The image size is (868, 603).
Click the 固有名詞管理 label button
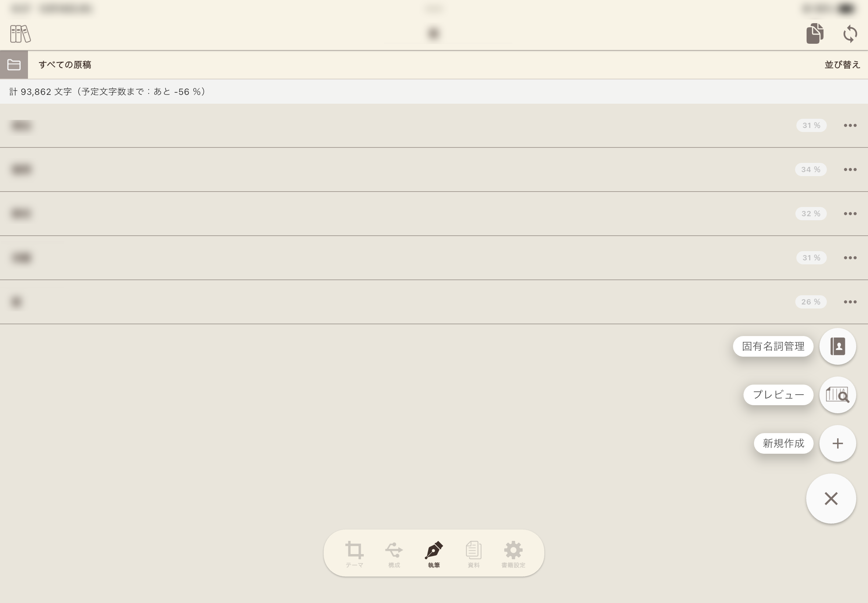click(773, 346)
